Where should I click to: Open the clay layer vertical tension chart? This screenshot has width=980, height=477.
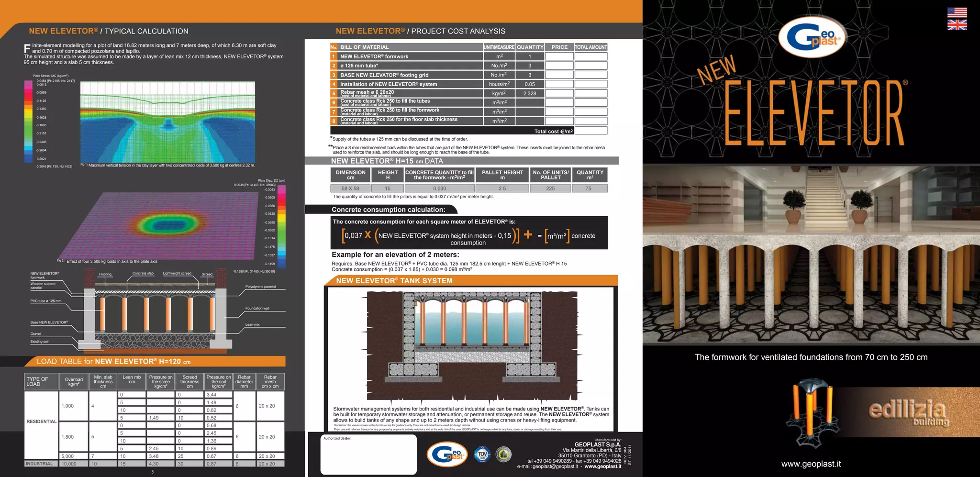(167, 122)
